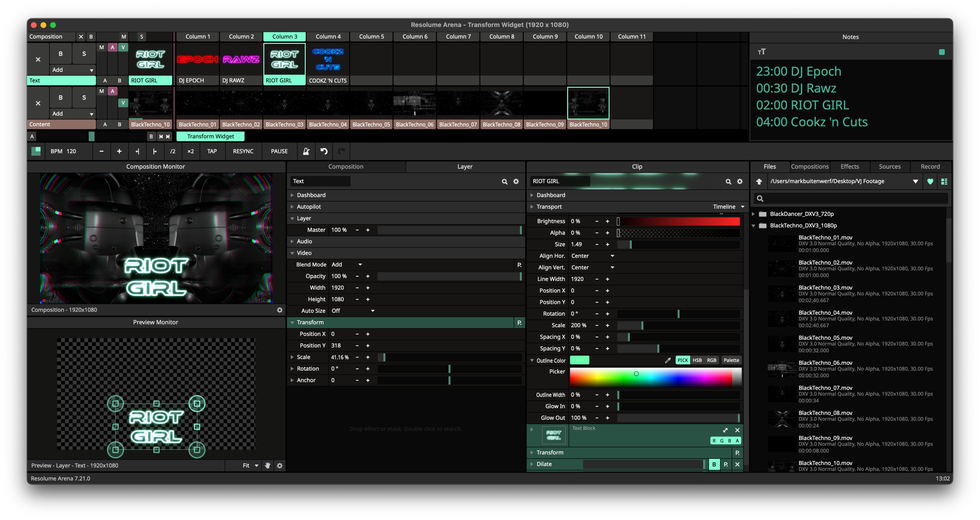The image size is (980, 520).
Task: Halve BPM with /2 button
Action: pos(173,151)
